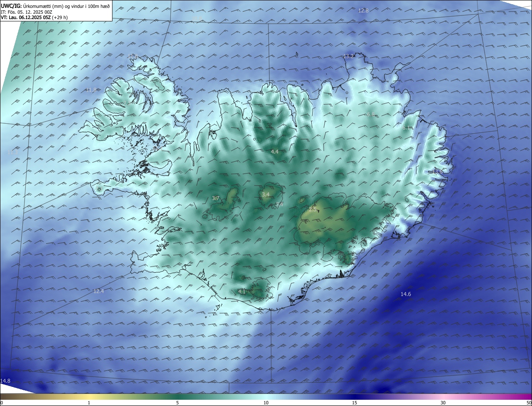Click the 11.3 value label
Image resolution: width=532 pixels, height=406 pixels.
click(13, 152)
